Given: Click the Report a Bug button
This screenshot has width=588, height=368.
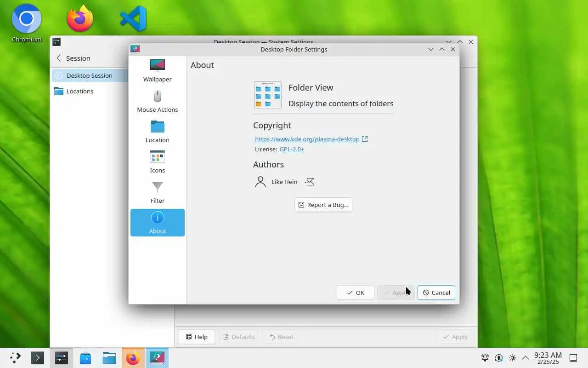Looking at the screenshot, I should [x=323, y=205].
